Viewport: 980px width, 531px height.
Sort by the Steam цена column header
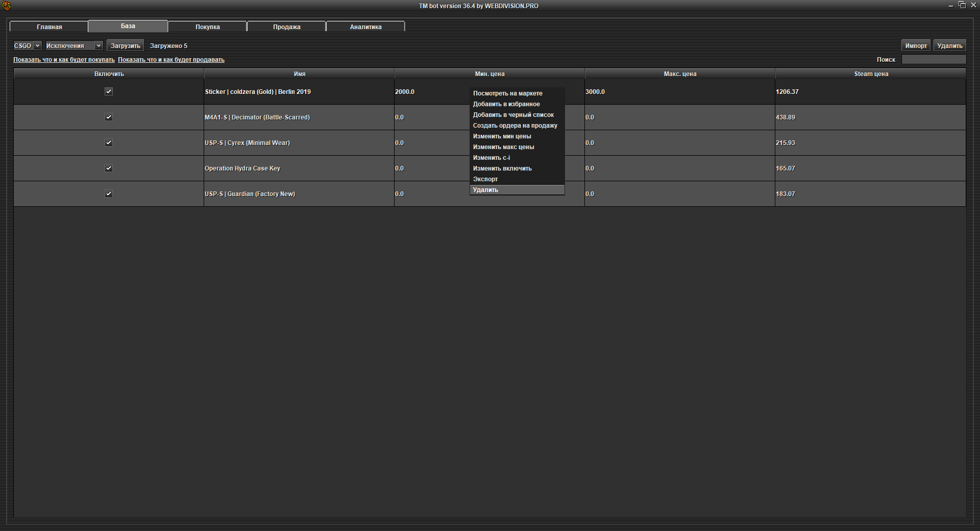tap(871, 74)
